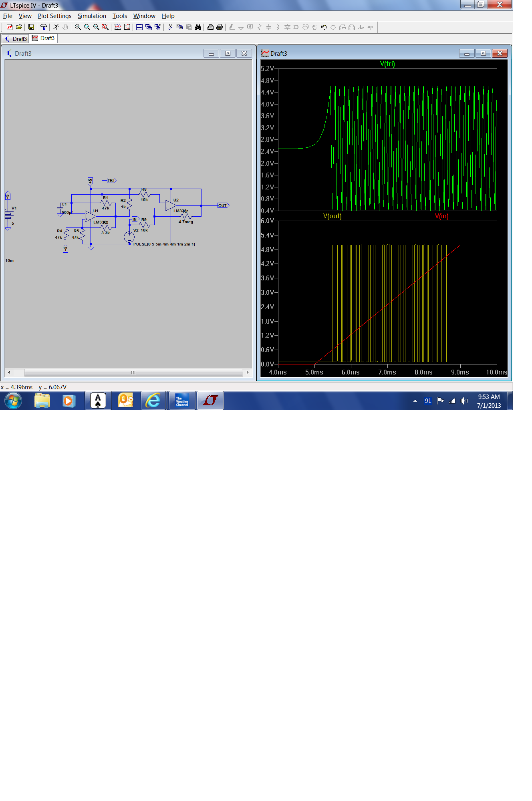Click the Diode component icon
This screenshot has height=801, width=532.
point(287,27)
